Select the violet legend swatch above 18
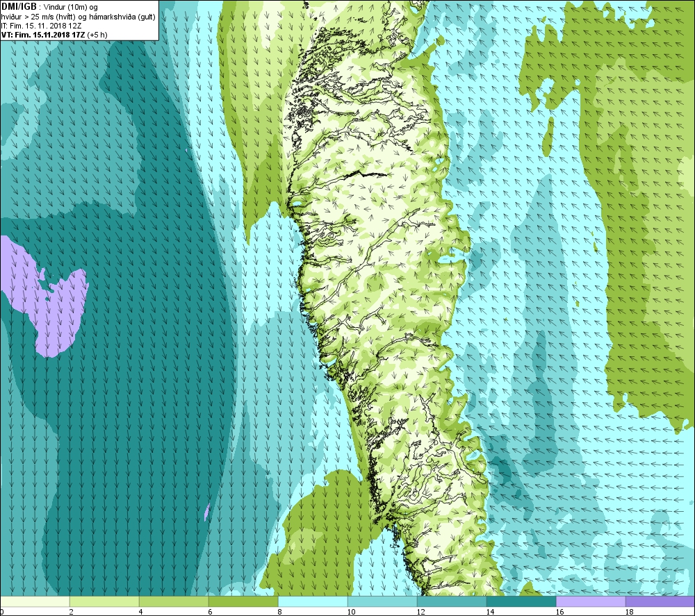695x616 pixels. (660, 601)
